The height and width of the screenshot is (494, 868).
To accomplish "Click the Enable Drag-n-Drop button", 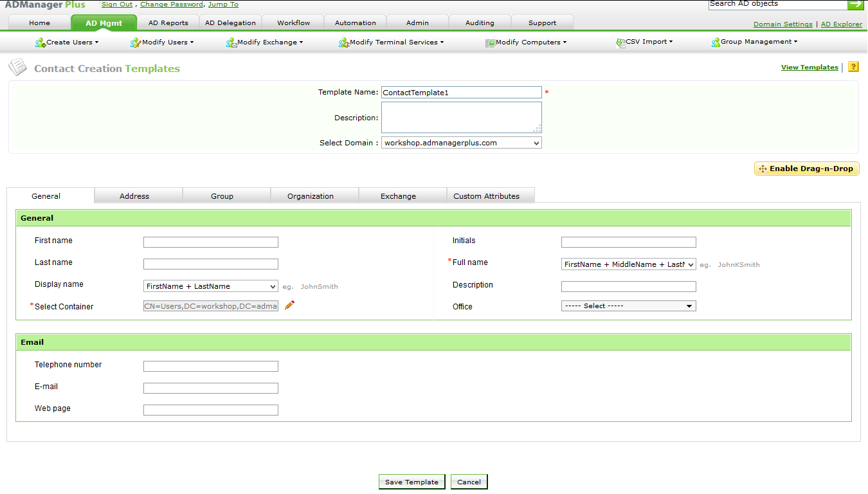I will pos(807,169).
